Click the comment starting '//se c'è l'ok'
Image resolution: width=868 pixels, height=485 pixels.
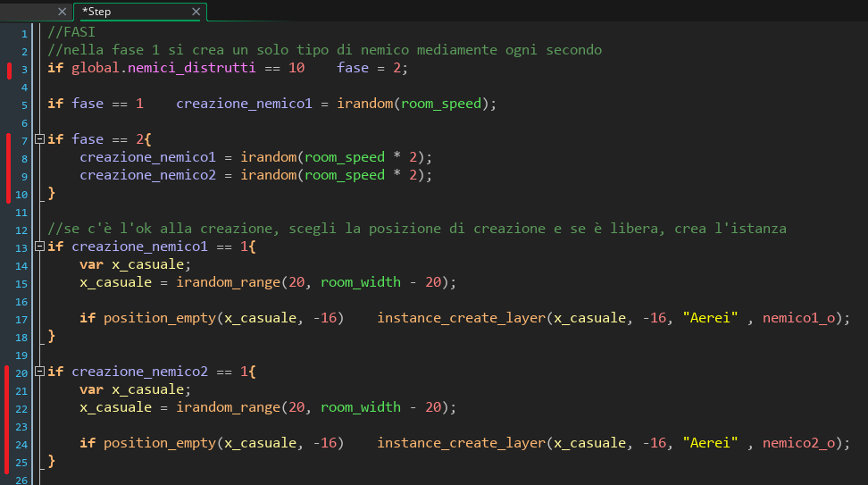coord(417,229)
